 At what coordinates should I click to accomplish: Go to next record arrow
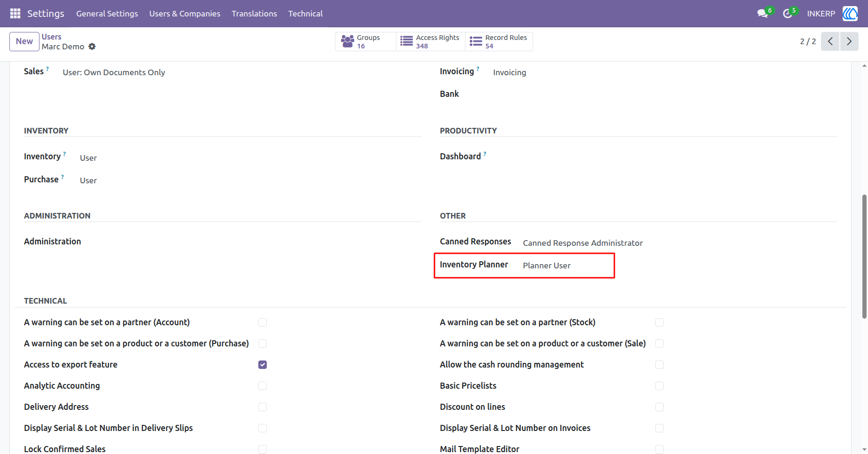click(x=849, y=41)
